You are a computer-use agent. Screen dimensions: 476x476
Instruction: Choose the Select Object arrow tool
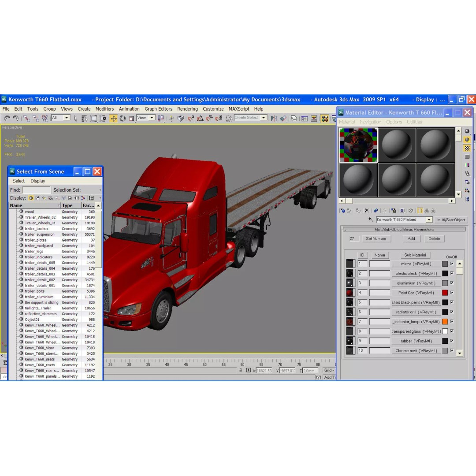pyautogui.click(x=76, y=119)
